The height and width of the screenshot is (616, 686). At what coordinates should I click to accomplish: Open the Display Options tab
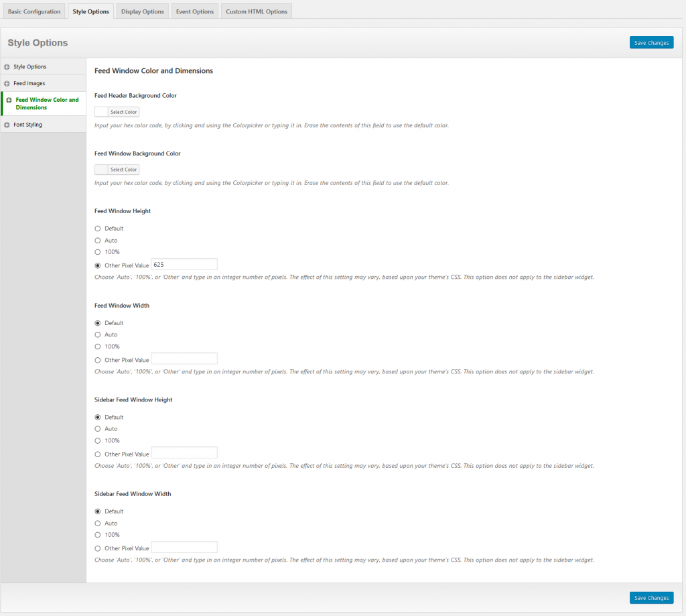143,11
